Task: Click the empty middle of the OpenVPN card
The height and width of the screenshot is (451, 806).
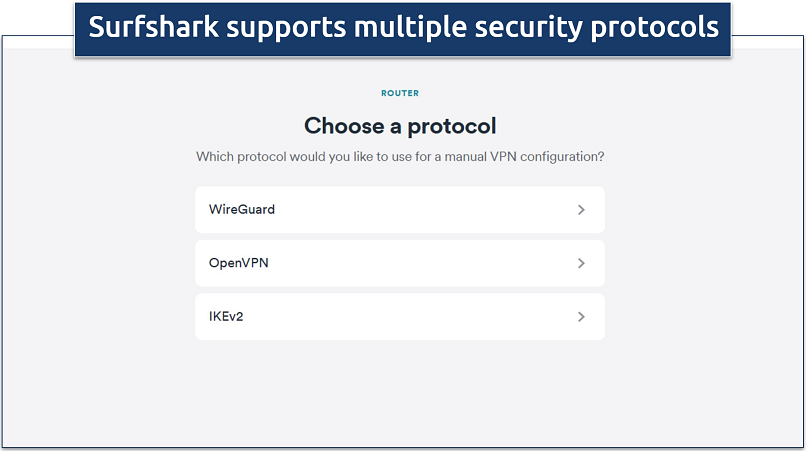Action: [x=420, y=263]
